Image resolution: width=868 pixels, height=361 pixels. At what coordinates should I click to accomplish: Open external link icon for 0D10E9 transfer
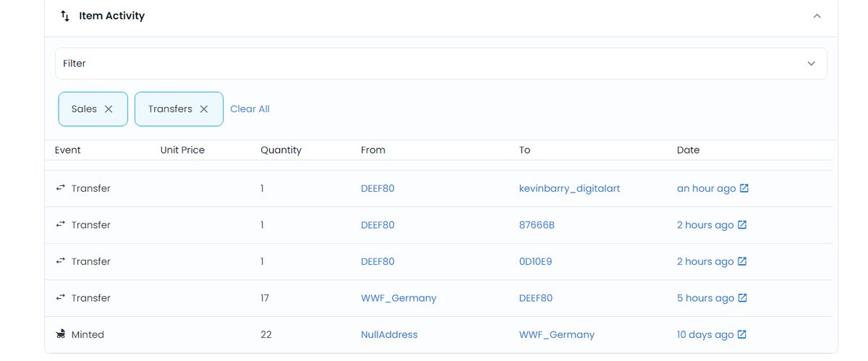741,261
